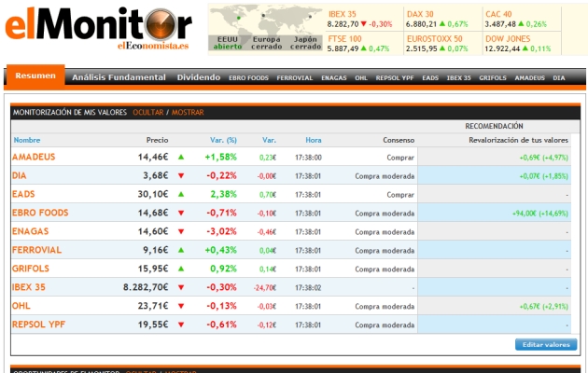Click CAC 40 label in header ticker
Viewport: 588px width, 373px height.
pyautogui.click(x=498, y=14)
